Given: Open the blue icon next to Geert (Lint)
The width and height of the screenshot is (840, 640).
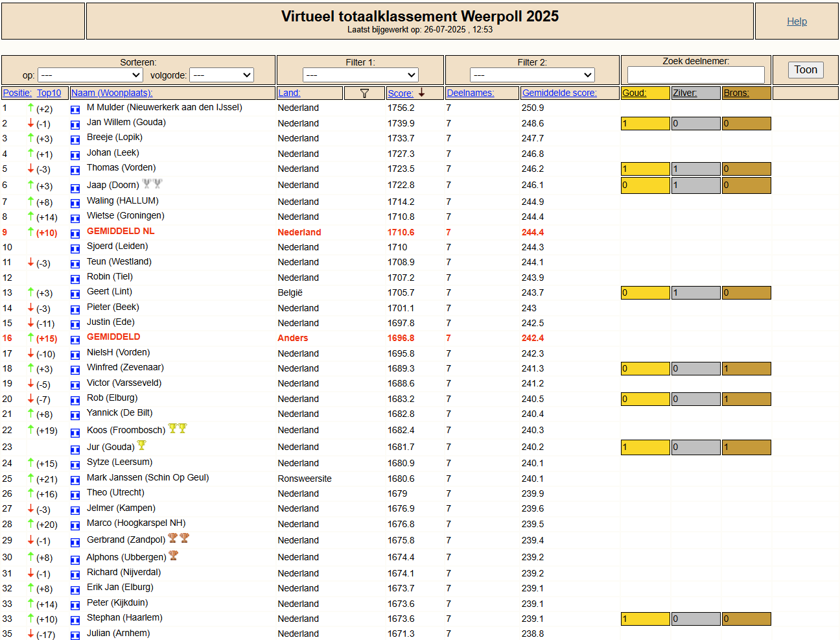Looking at the screenshot, I should point(75,294).
